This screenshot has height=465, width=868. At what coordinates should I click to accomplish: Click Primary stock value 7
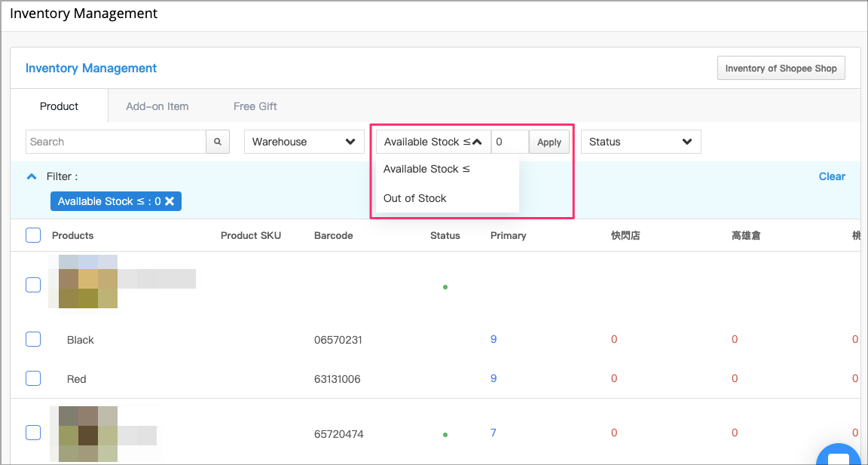pyautogui.click(x=494, y=433)
